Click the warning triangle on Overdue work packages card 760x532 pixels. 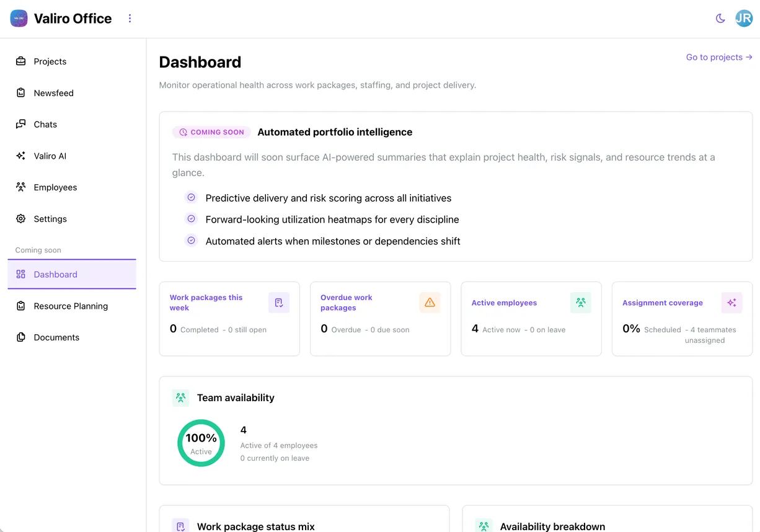[430, 302]
